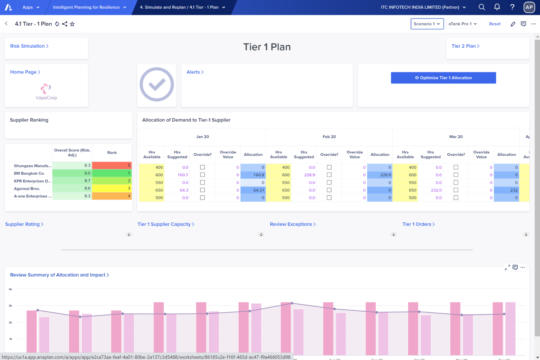
Task: Tick the first Feb 20 Override checkbox
Action: pyautogui.click(x=329, y=167)
